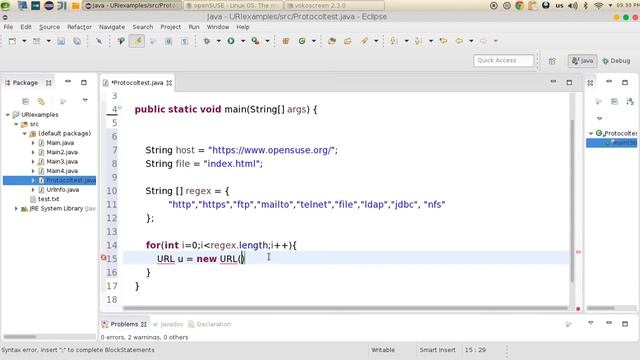Image resolution: width=640 pixels, height=360 pixels.
Task: Click the Save toolbar icon
Action: 61,41
